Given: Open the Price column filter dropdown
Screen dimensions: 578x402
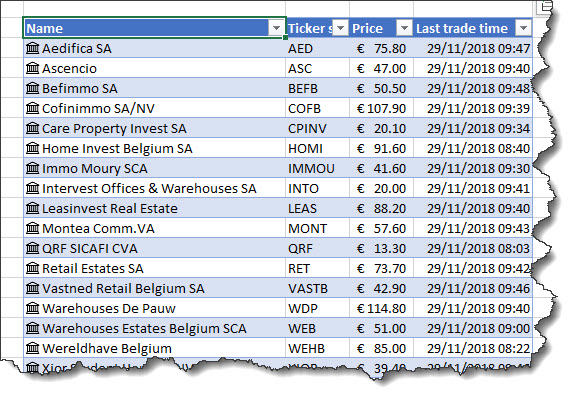Looking at the screenshot, I should [x=404, y=28].
